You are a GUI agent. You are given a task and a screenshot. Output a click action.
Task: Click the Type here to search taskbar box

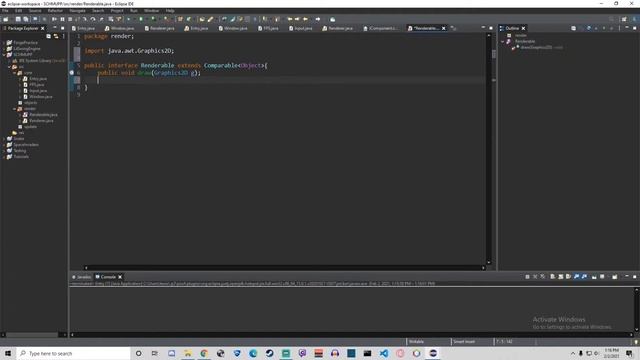[x=73, y=353]
